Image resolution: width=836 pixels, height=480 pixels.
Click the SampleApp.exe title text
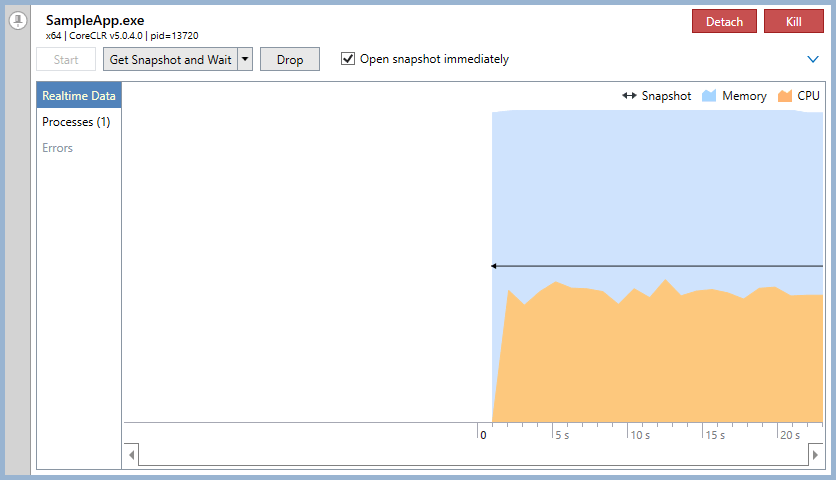pos(95,20)
